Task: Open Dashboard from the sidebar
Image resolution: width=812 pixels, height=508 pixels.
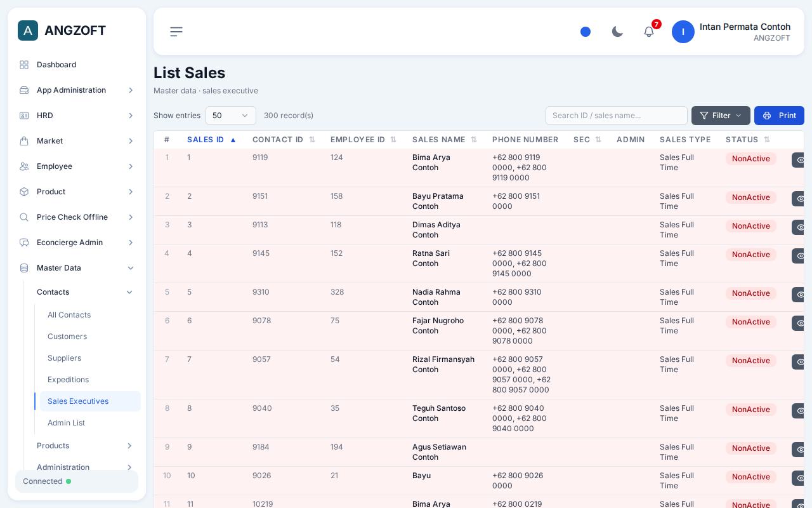Action: (77, 65)
